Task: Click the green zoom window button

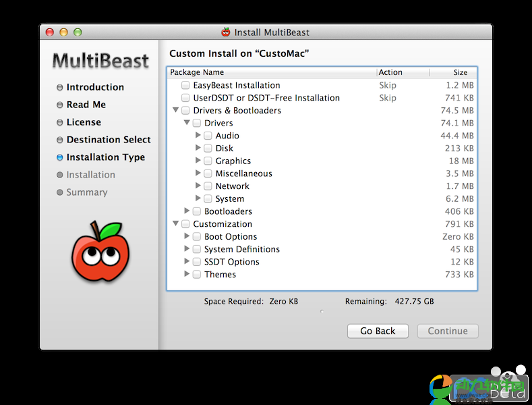Action: (78, 32)
